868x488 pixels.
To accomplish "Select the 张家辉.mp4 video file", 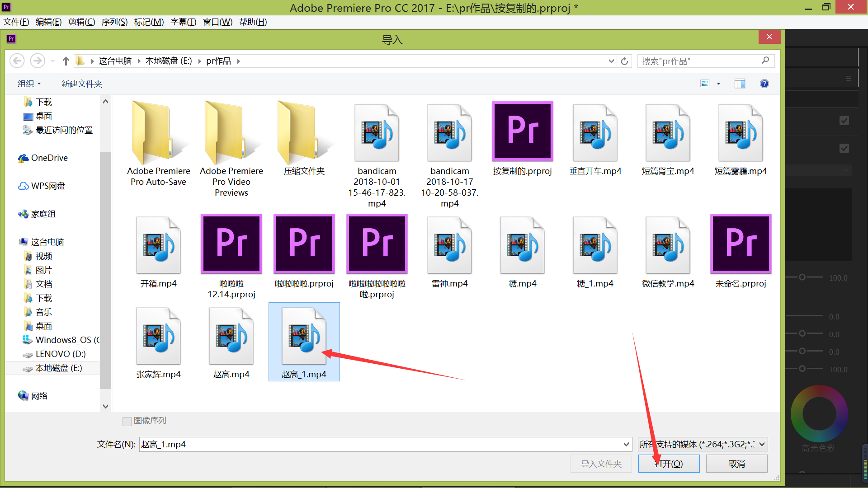I will coord(159,336).
